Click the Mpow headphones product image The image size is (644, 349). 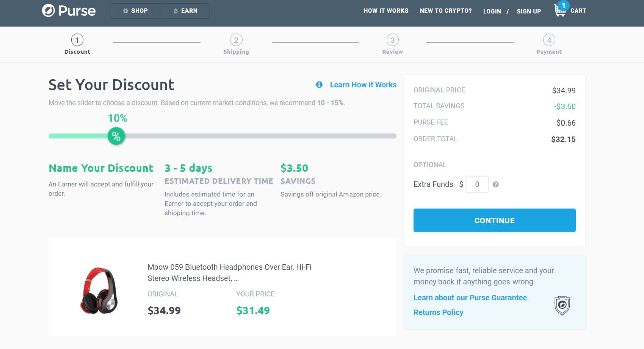coord(99,291)
